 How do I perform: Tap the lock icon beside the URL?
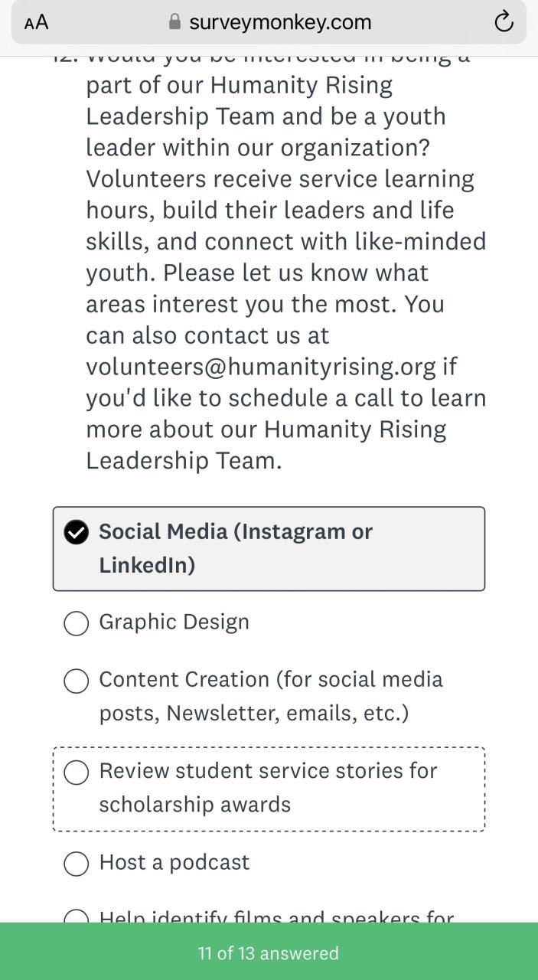174,22
